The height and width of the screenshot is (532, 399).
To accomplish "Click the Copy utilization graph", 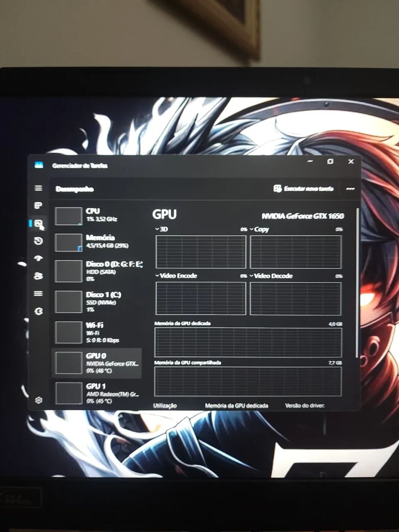I will coord(296,252).
